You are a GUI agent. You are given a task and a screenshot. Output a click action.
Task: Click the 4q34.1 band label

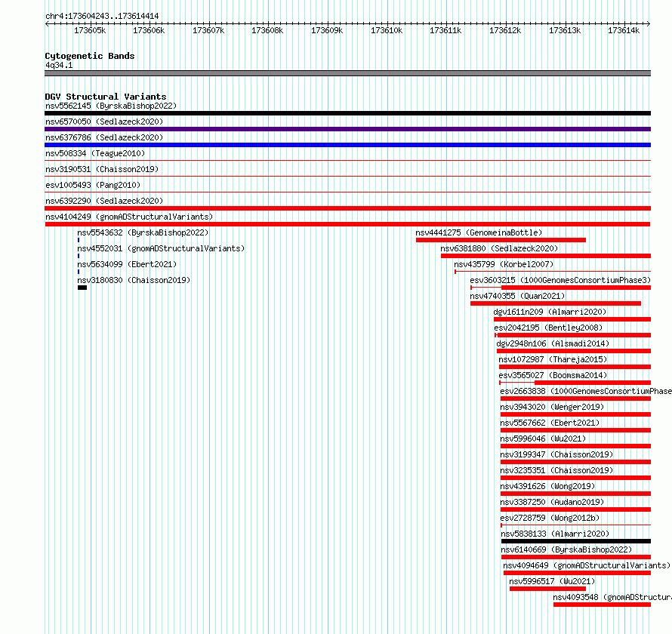(59, 65)
